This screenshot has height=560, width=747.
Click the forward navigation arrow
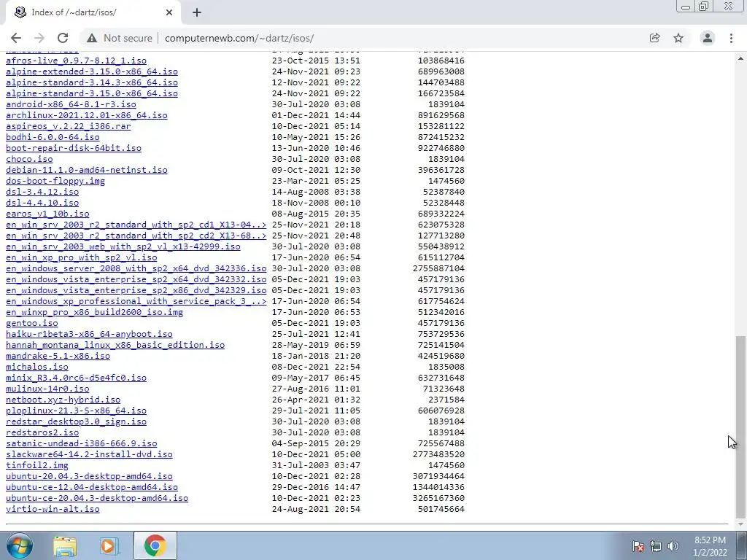39,38
